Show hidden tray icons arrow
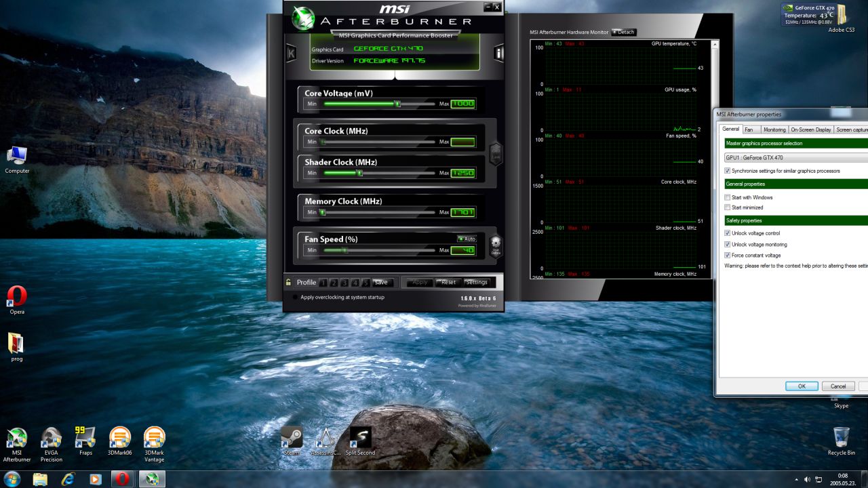This screenshot has height=488, width=868. click(796, 479)
